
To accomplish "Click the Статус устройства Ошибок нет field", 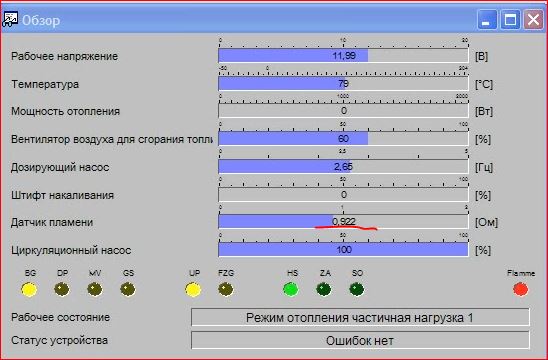I will coord(360,340).
